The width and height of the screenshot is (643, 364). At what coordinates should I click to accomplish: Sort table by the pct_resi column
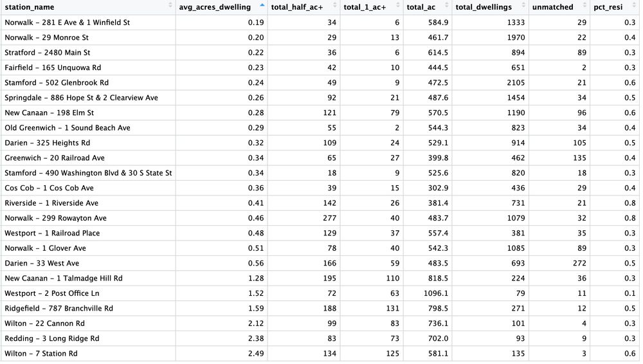[615, 7]
